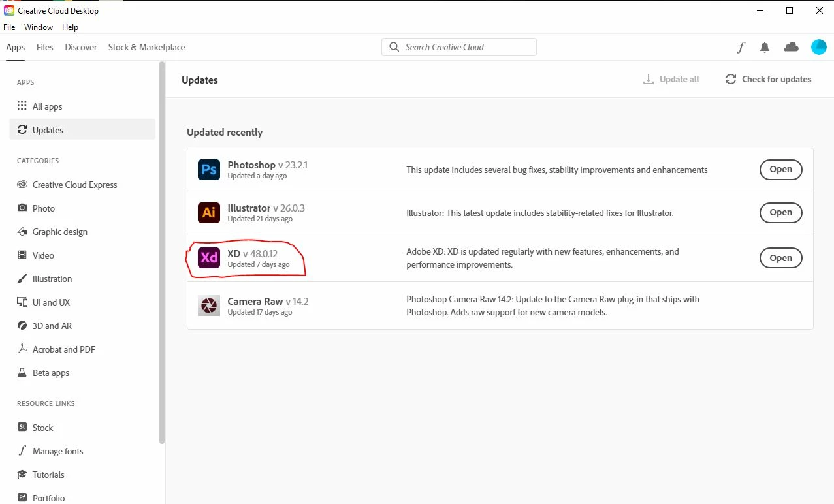Click the Camera Raw app icon
The image size is (834, 504).
click(x=209, y=306)
